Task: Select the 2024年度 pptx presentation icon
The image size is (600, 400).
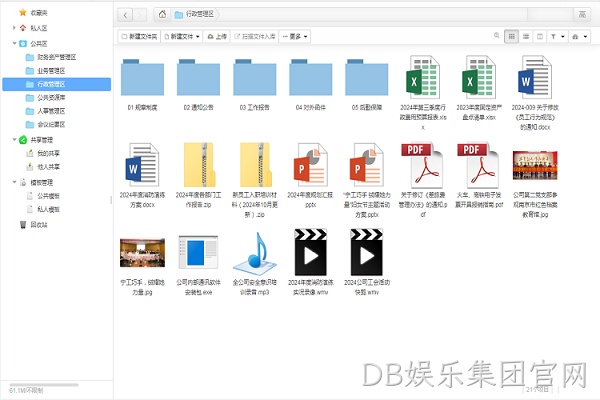Action: tap(310, 165)
